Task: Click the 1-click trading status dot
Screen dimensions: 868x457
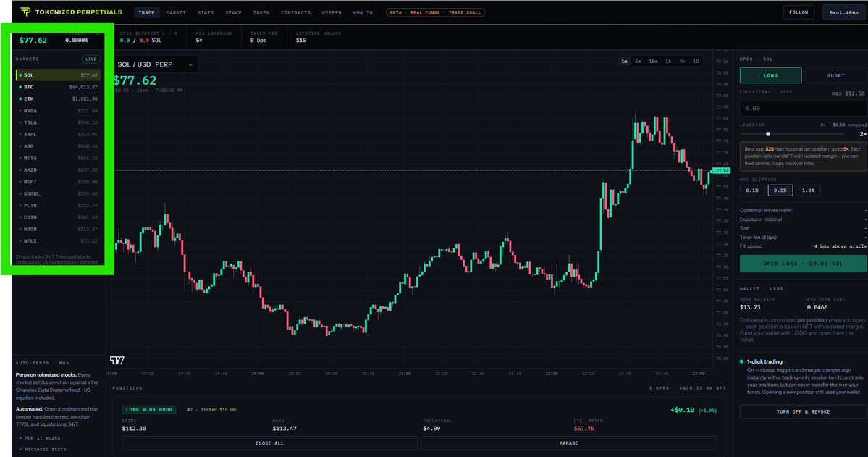Action: tap(742, 361)
